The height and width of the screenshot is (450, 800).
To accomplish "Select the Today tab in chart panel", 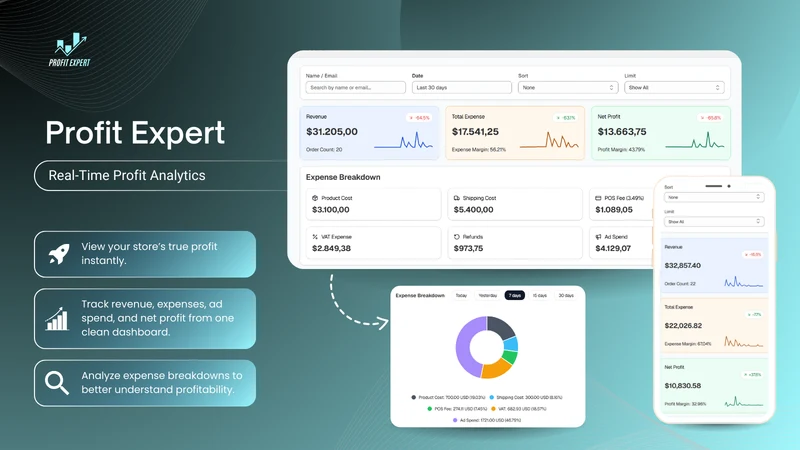I will 461,295.
